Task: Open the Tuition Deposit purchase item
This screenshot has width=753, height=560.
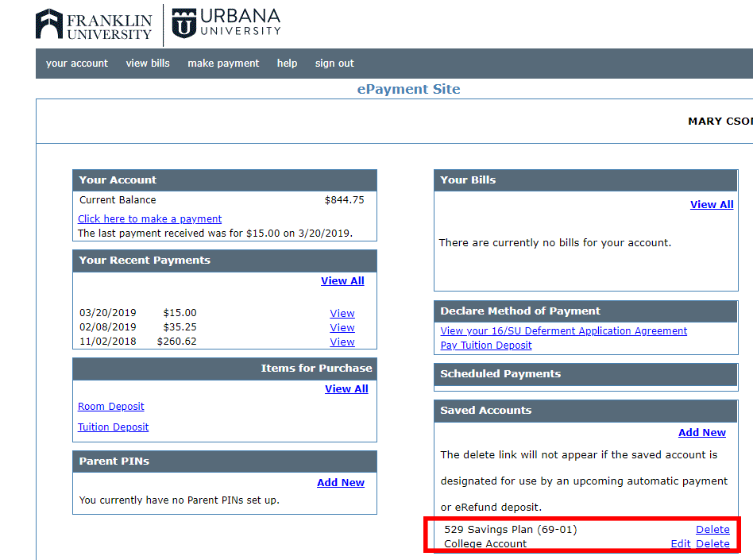Action: click(x=114, y=427)
